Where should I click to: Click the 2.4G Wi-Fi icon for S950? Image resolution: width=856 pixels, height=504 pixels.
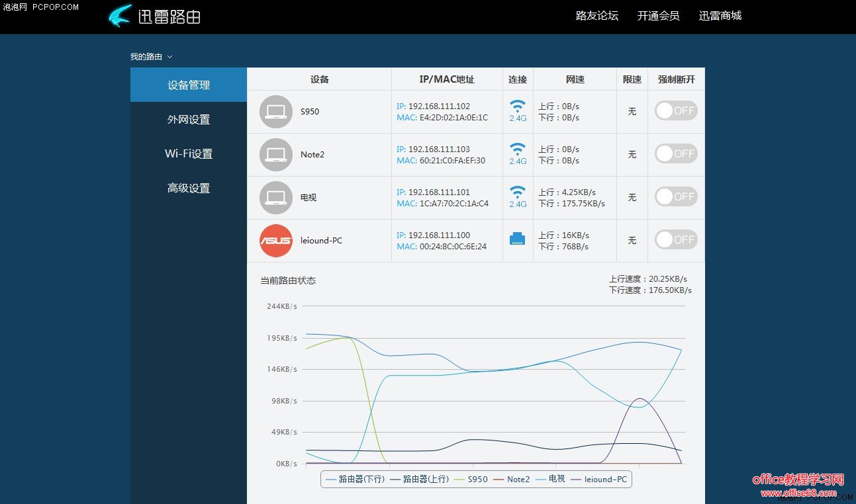click(x=517, y=110)
